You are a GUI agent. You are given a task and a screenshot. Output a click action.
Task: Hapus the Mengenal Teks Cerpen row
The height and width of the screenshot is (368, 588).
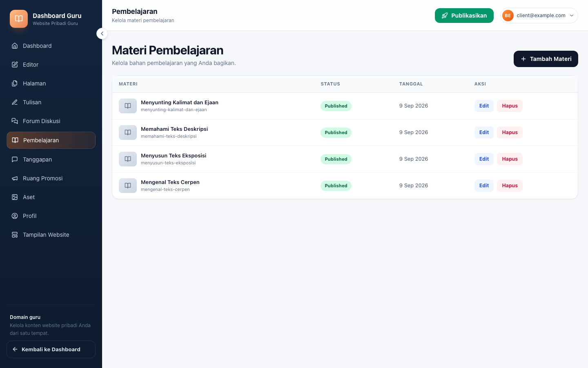510,186
